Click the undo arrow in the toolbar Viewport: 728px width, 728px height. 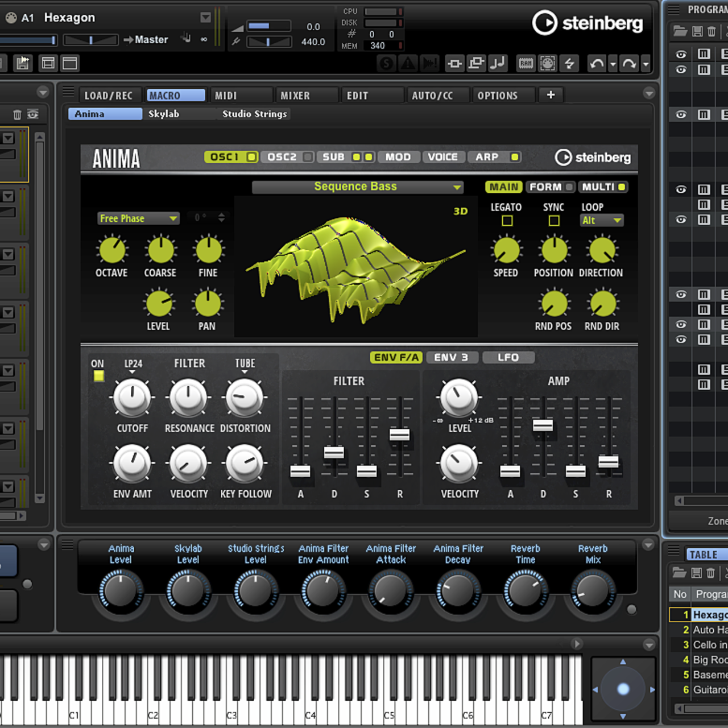pyautogui.click(x=596, y=63)
